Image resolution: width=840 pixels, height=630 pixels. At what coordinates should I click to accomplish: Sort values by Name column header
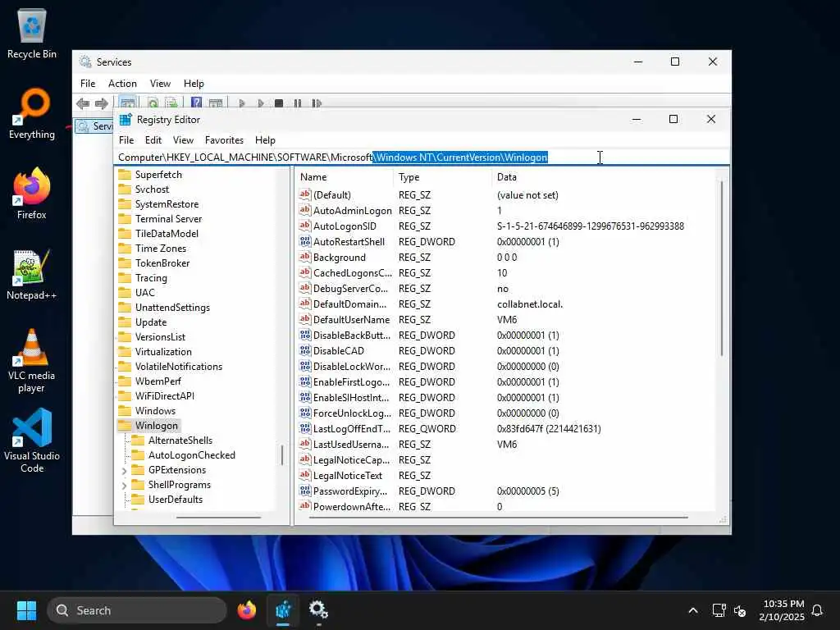[x=344, y=177]
